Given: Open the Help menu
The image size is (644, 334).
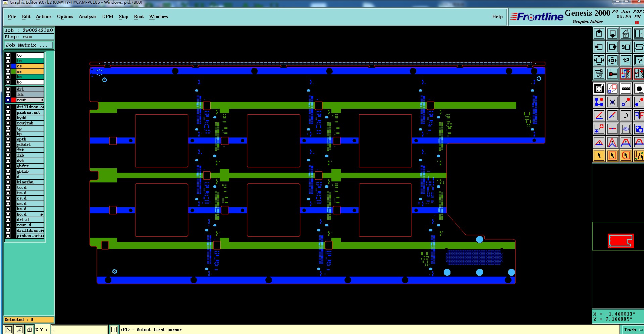Looking at the screenshot, I should click(x=497, y=16).
